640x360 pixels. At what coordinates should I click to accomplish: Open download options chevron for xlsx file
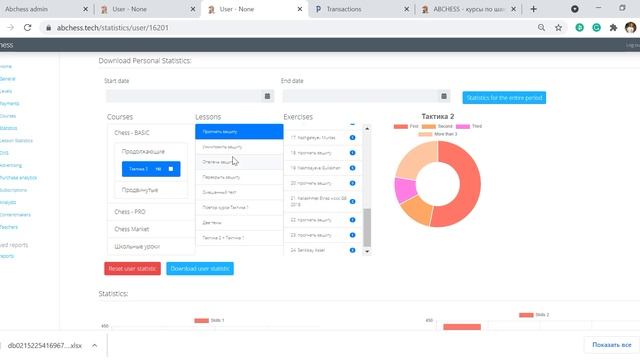click(95, 345)
